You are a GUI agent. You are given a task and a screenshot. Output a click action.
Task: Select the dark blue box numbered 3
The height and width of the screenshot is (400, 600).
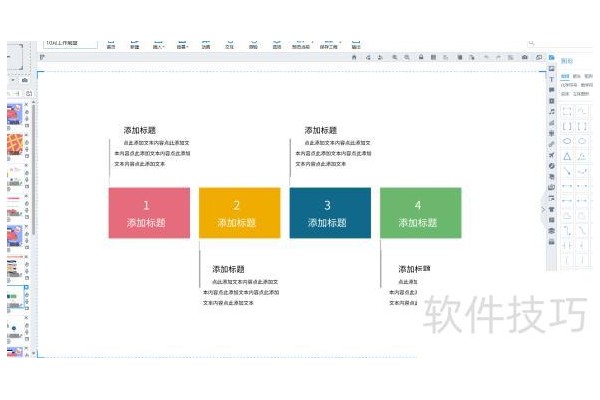coord(330,213)
